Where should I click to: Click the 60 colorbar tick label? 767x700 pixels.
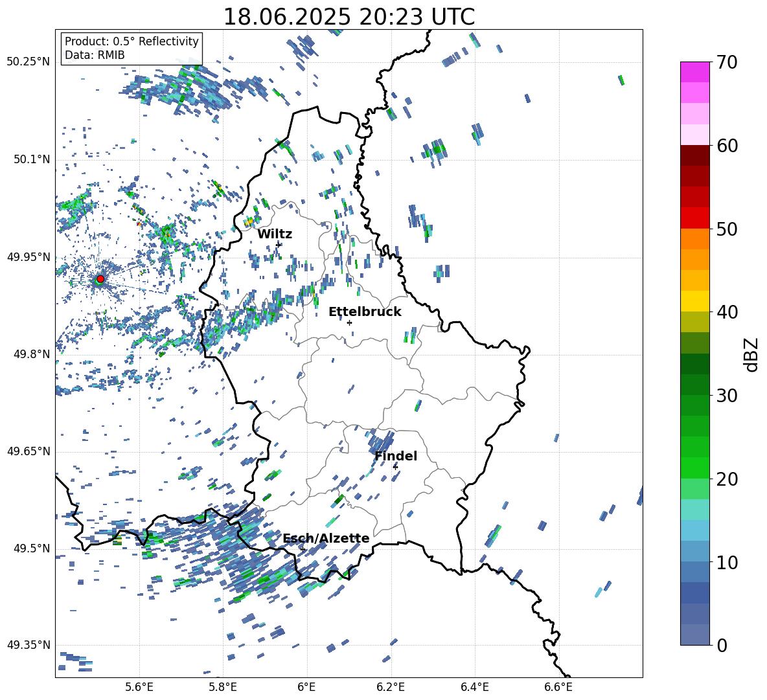[x=727, y=146]
